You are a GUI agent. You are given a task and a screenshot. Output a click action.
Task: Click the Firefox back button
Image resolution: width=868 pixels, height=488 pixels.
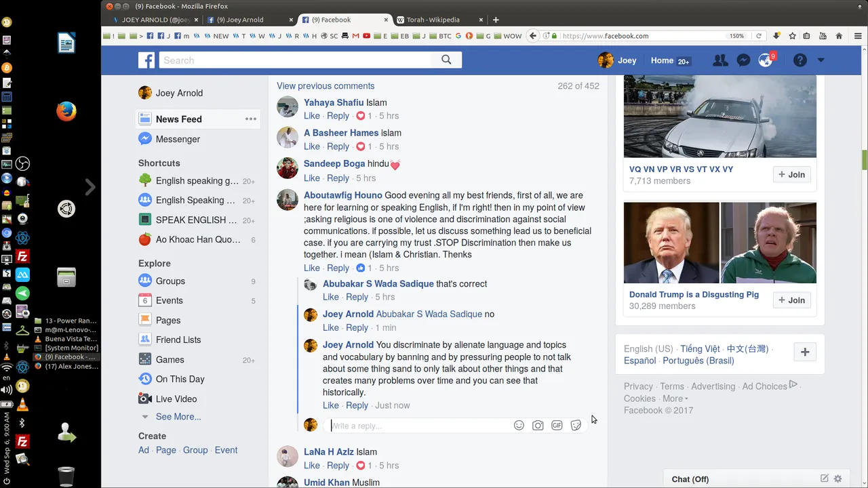tap(533, 36)
